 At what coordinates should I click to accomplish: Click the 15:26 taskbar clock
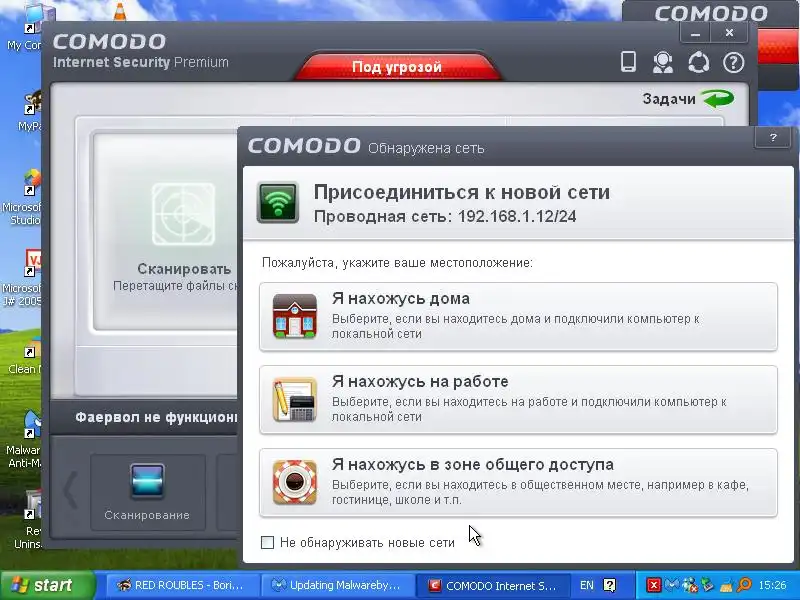click(x=772, y=585)
